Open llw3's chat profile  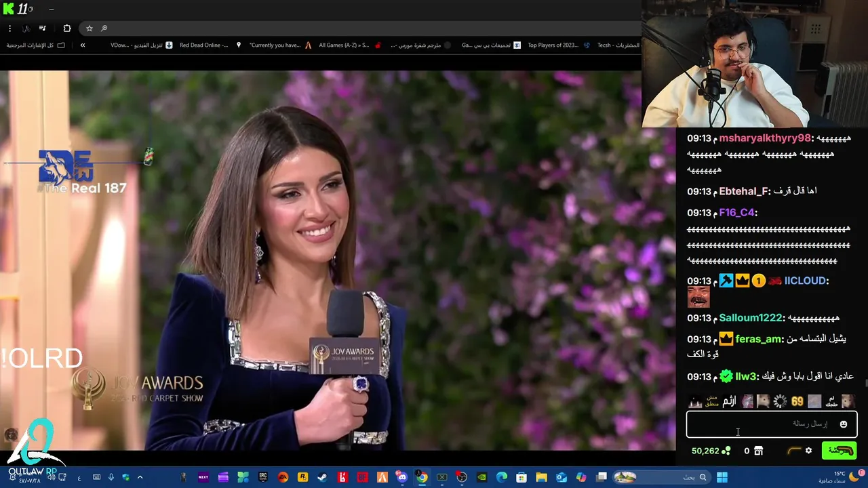pos(745,376)
